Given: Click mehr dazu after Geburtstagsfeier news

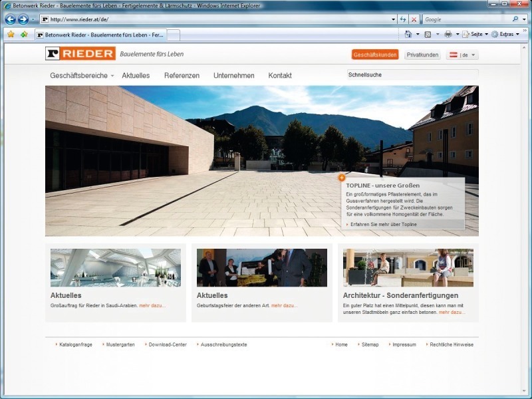Looking at the screenshot, I should pyautogui.click(x=285, y=305).
